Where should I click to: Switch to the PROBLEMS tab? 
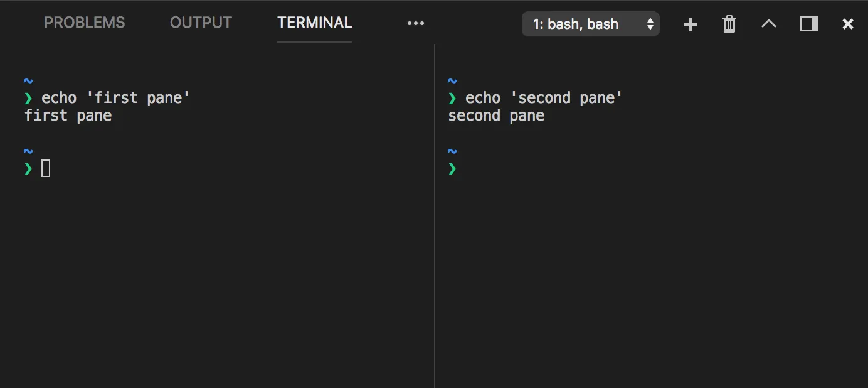point(84,23)
